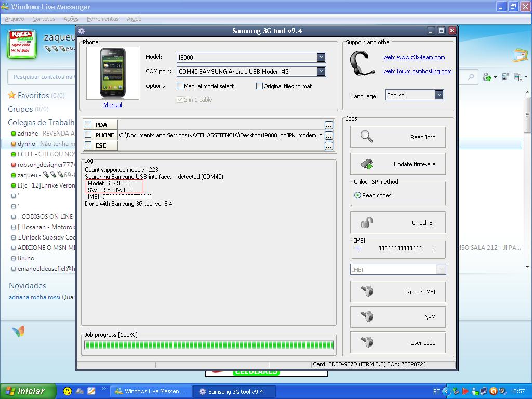This screenshot has height=399, width=532.
Task: Click the contact list layout icon in Messenger
Action: click(x=506, y=77)
